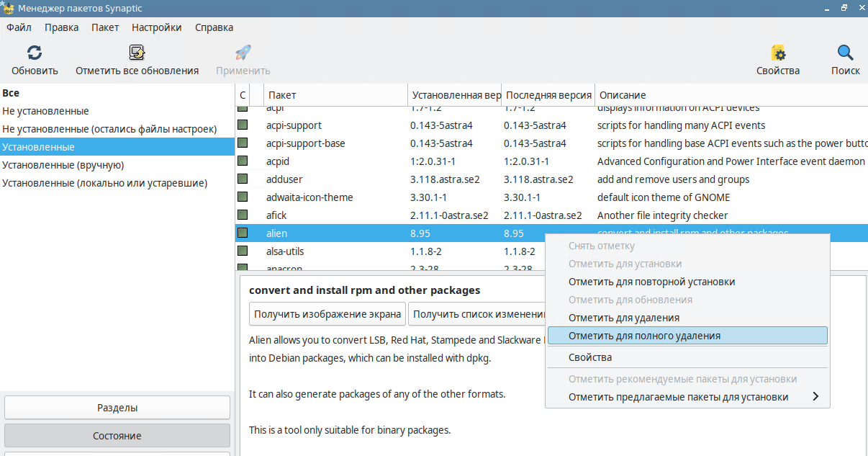Open the Настройки menu
The width and height of the screenshot is (868, 456).
pyautogui.click(x=157, y=27)
